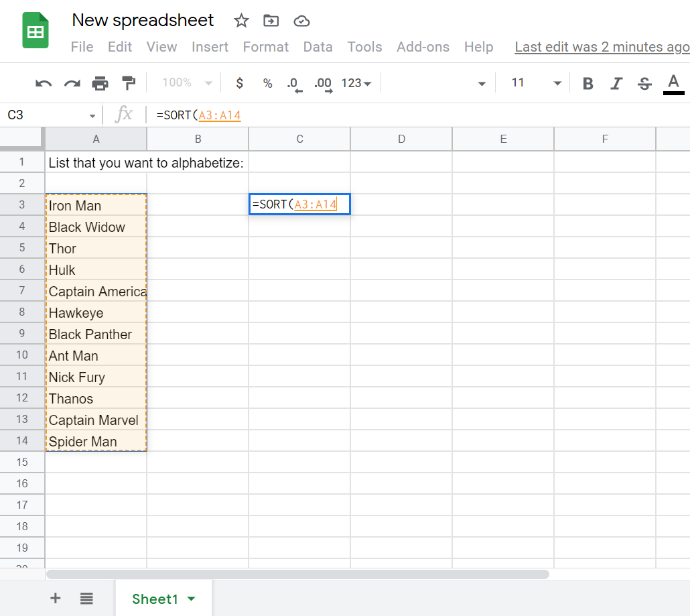Click into the formula bar
This screenshot has width=690, height=616.
click(418, 115)
